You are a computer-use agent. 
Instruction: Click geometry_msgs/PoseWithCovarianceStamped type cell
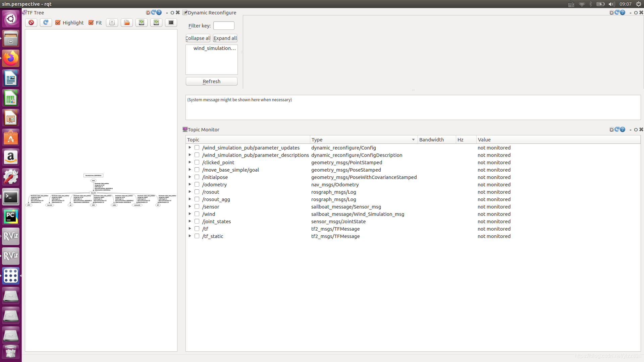(364, 177)
